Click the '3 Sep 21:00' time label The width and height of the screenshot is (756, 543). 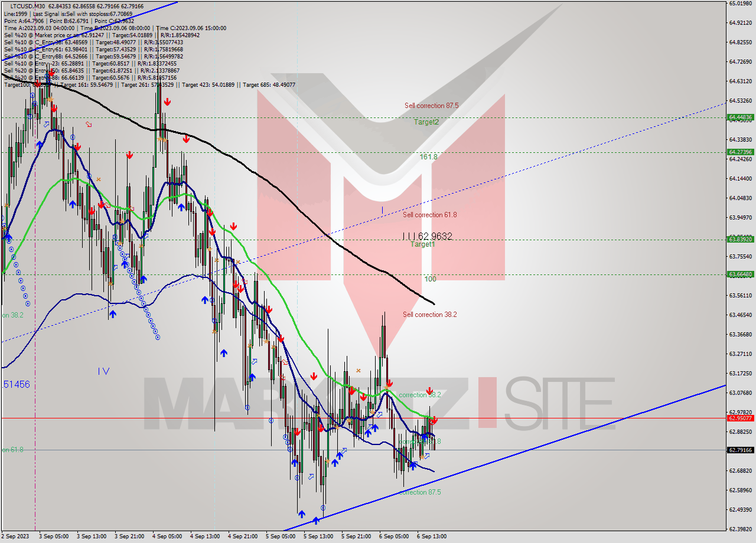point(129,537)
